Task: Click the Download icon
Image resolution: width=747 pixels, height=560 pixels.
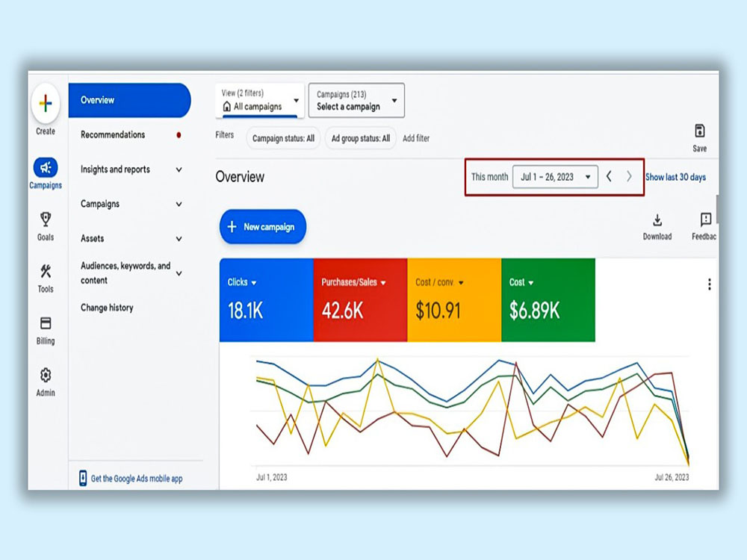Action: (657, 220)
